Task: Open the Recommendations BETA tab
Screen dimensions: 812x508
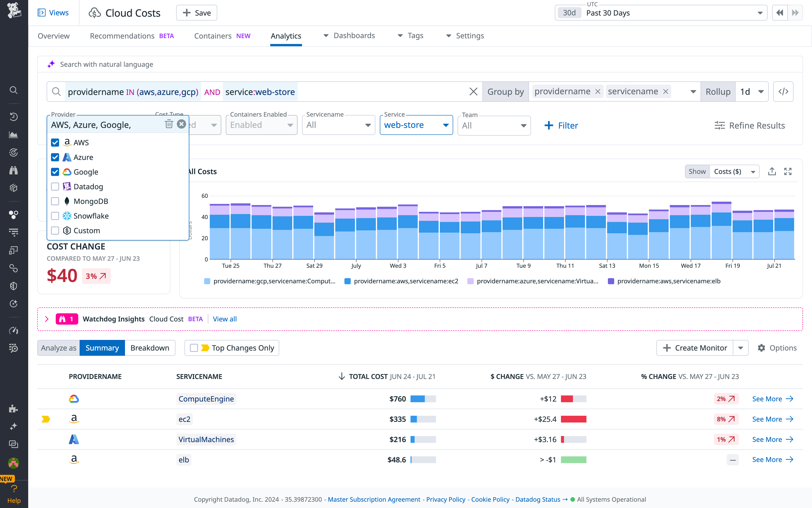Action: tap(122, 36)
